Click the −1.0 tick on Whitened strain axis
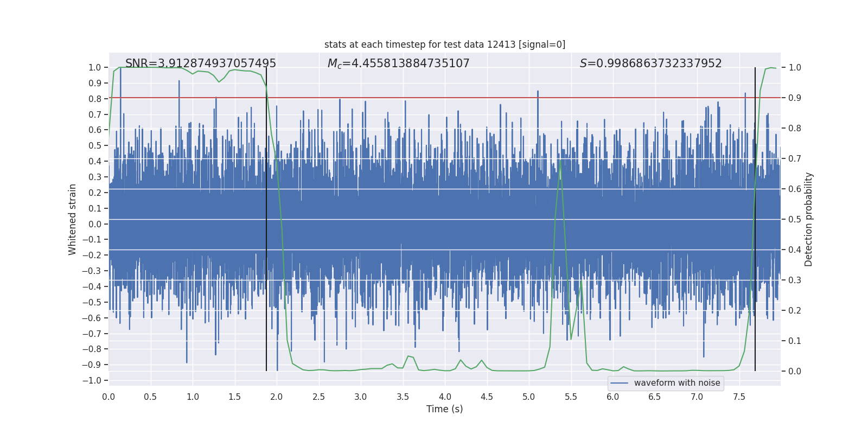This screenshot has width=868, height=434. pos(92,380)
